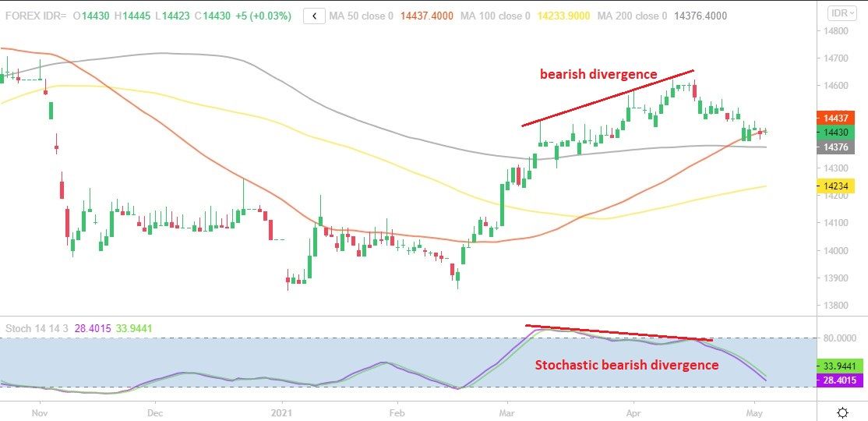
Task: Select the MA 200 value 14376.4000
Action: point(700,16)
